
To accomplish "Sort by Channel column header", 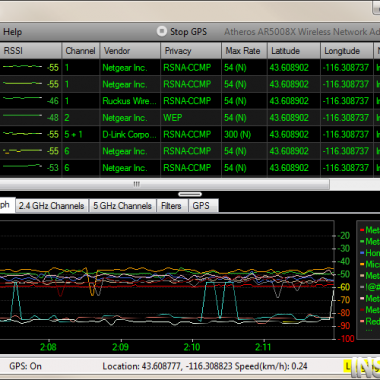I will [x=81, y=51].
